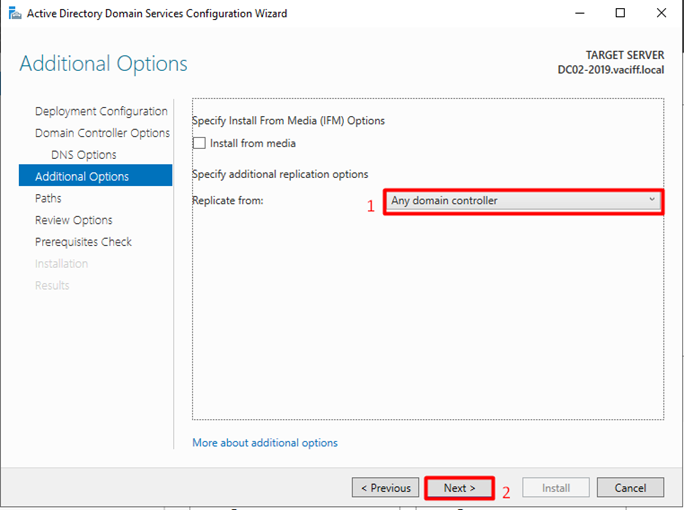The image size is (684, 510).
Task: Cancel the configuration wizard
Action: point(630,488)
